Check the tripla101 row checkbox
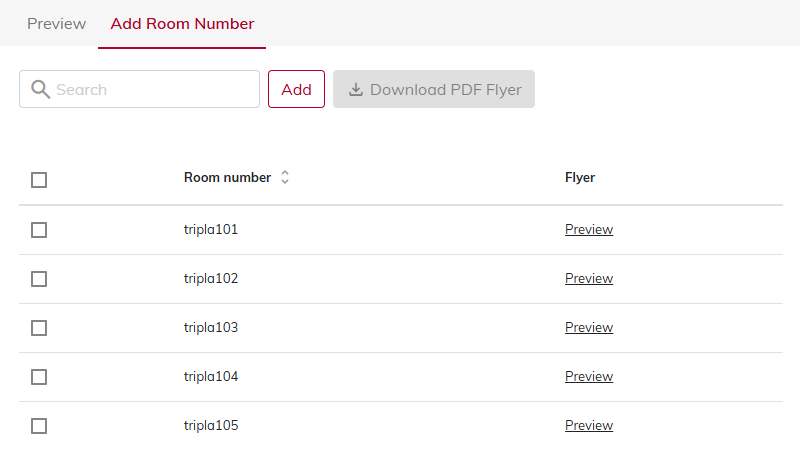This screenshot has height=449, width=800. pyautogui.click(x=39, y=230)
